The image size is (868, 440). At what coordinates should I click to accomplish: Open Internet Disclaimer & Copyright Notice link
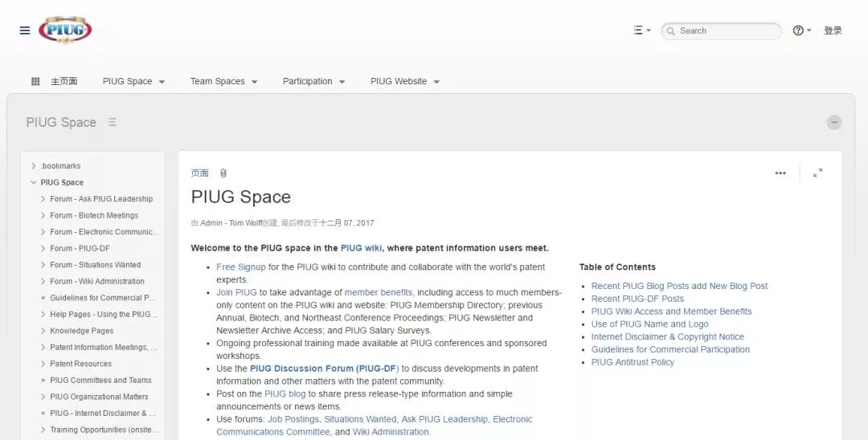click(x=668, y=337)
